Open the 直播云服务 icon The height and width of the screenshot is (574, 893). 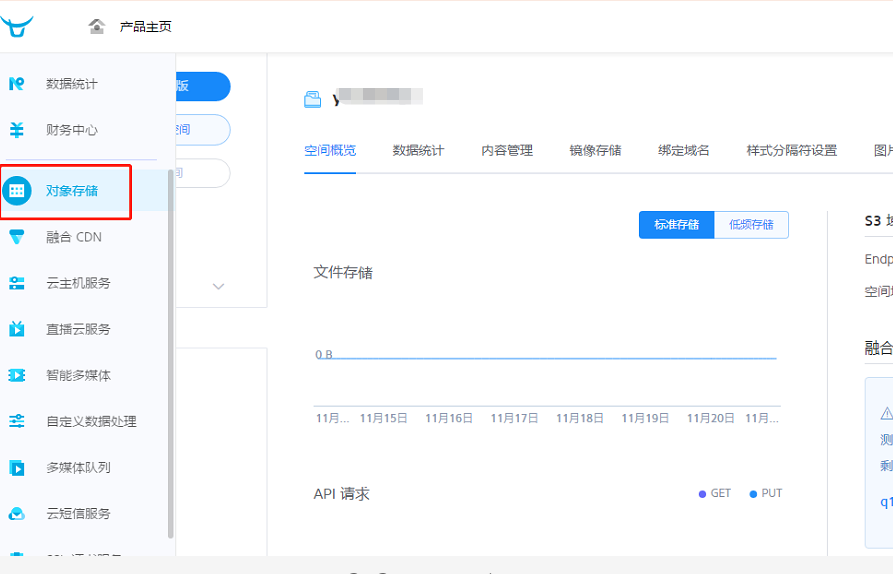click(x=17, y=329)
